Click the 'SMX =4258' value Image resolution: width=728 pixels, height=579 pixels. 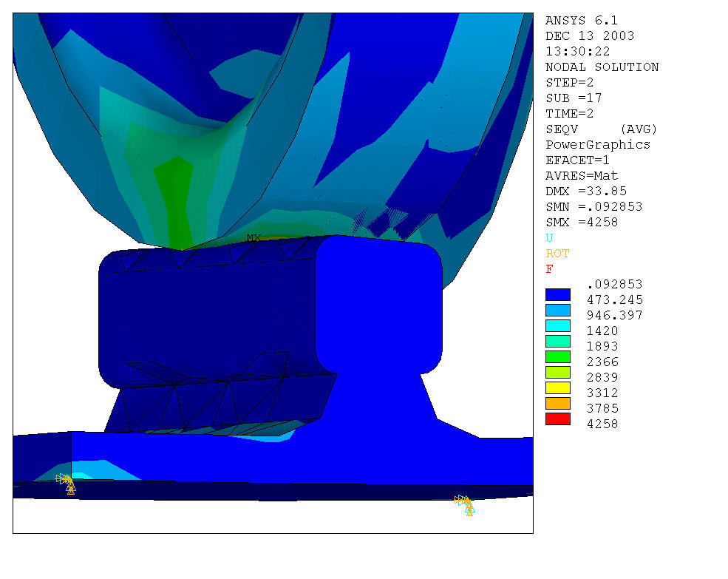581,222
